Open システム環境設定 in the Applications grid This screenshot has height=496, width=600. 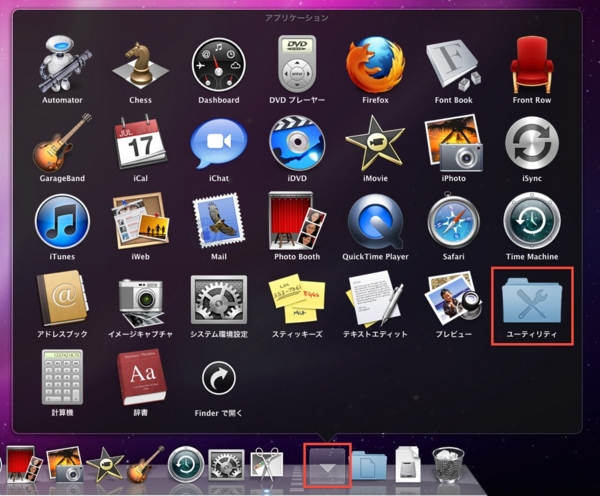click(x=218, y=299)
